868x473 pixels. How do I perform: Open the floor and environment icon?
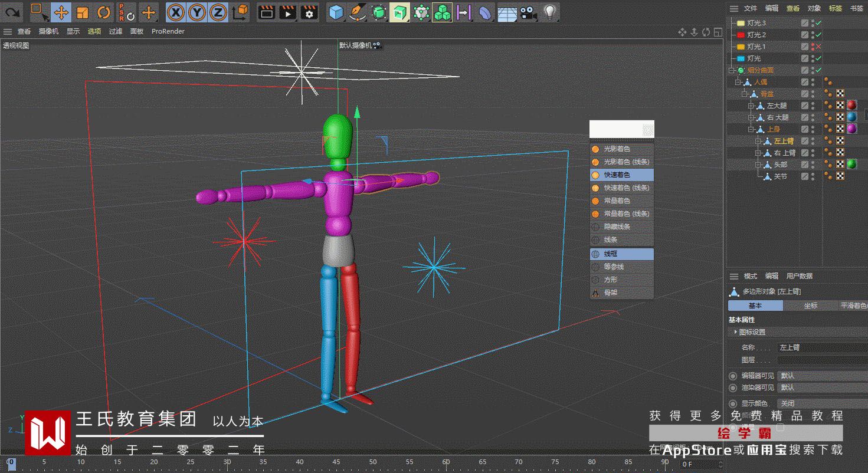coord(506,12)
